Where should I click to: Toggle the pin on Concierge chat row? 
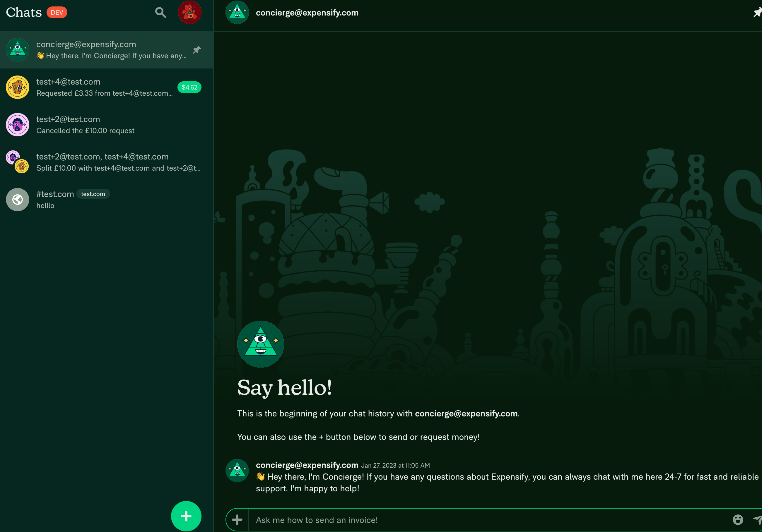click(197, 50)
